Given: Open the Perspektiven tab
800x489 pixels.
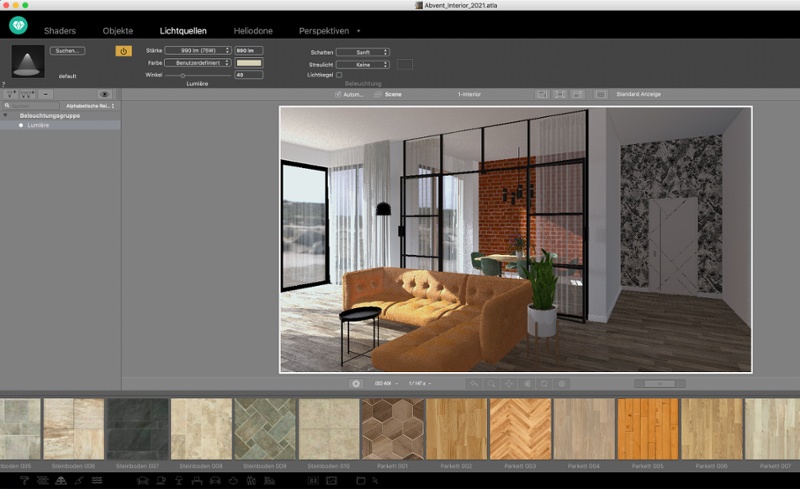Looking at the screenshot, I should (324, 31).
